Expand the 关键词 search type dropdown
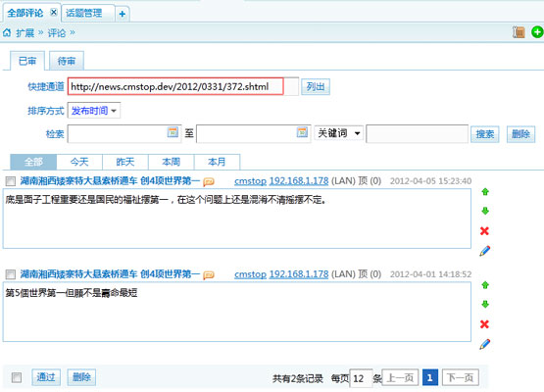Screen dimensions: 544x392 click(339, 133)
